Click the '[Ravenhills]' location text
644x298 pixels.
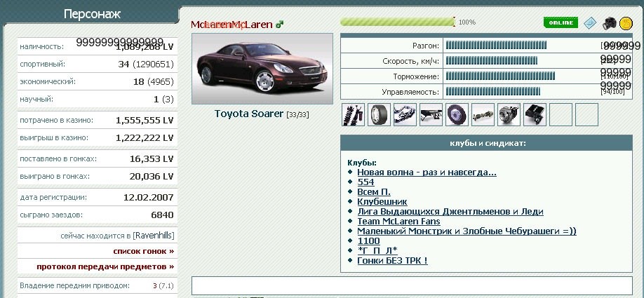pos(153,236)
